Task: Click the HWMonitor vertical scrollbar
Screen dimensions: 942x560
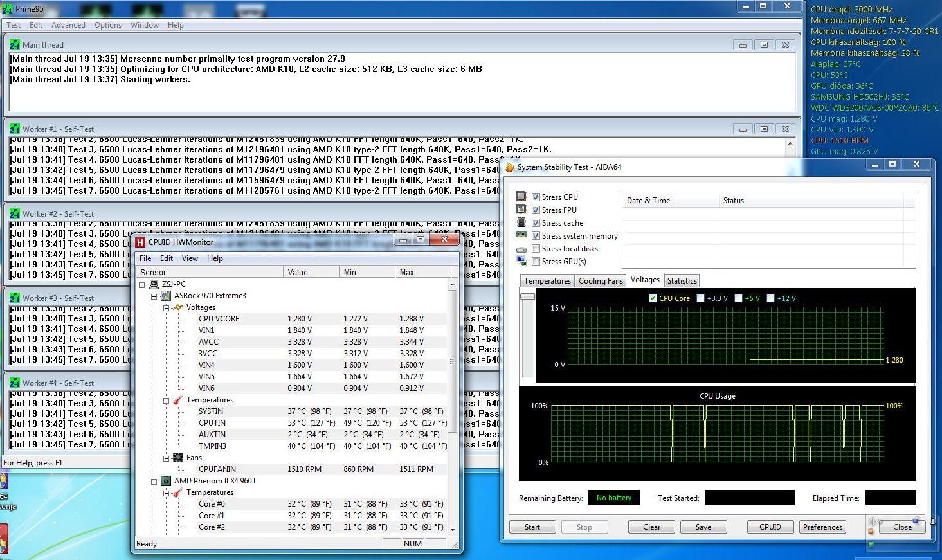Action: [453, 360]
